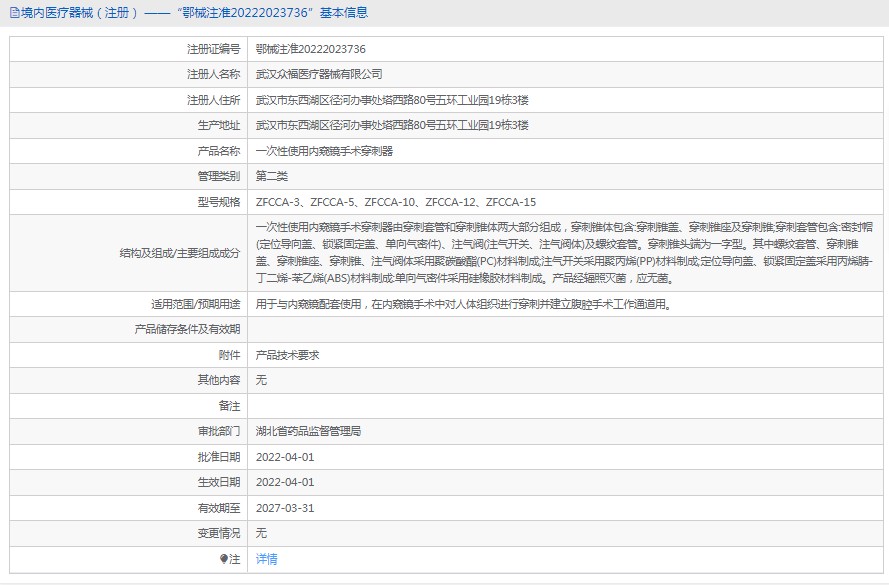Select registration number 鄂械注准20222023736 in table

coord(311,49)
